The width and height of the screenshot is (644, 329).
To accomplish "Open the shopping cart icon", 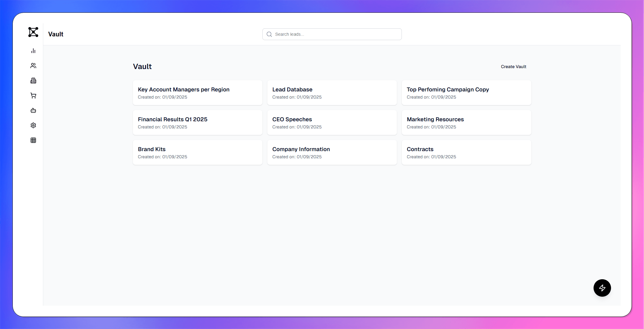I will [33, 95].
